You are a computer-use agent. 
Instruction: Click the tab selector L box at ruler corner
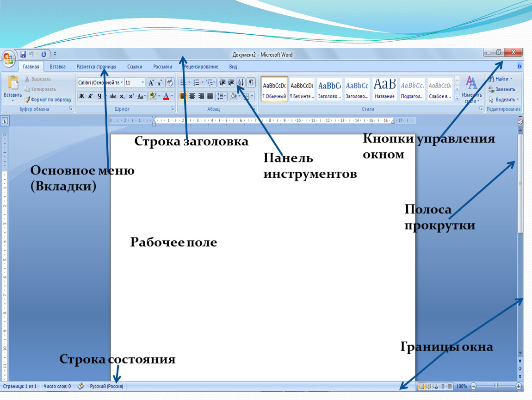coord(5,120)
